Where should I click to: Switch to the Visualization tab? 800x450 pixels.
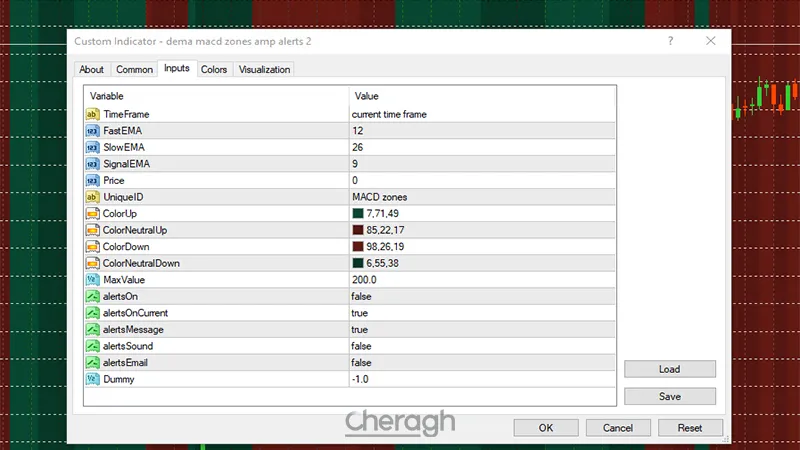264,70
